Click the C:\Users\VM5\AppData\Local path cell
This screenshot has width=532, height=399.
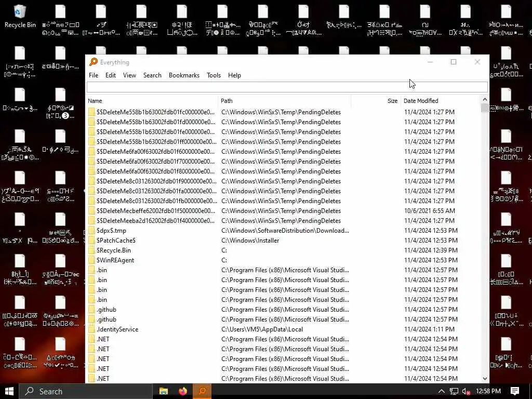[262, 329]
